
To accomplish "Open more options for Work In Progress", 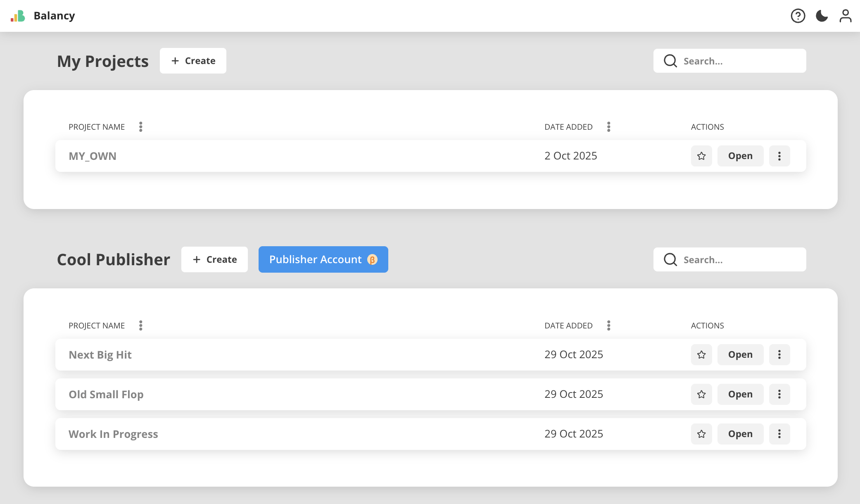I will (x=779, y=434).
